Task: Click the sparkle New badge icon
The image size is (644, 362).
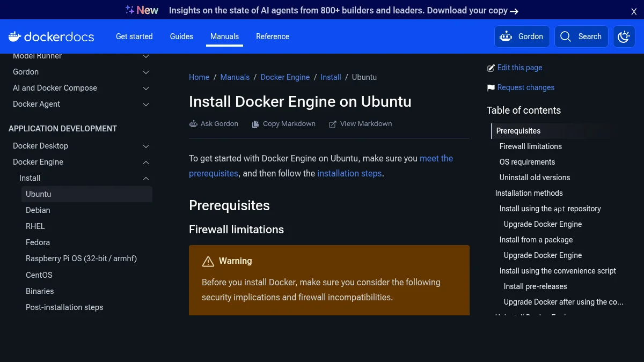Action: pos(129,10)
